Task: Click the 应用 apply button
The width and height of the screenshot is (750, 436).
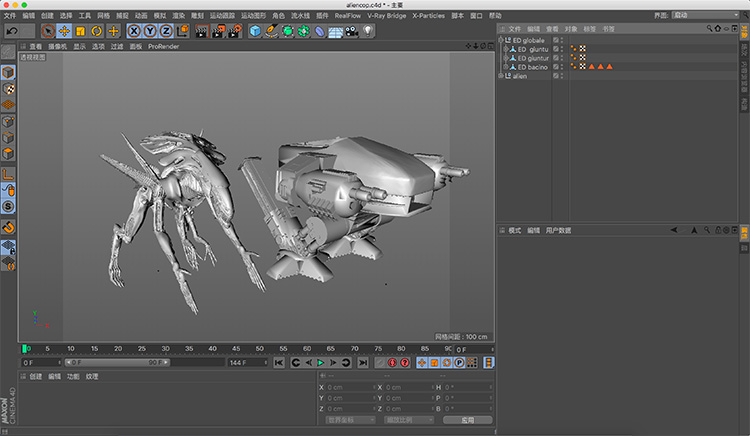Action: 467,420
